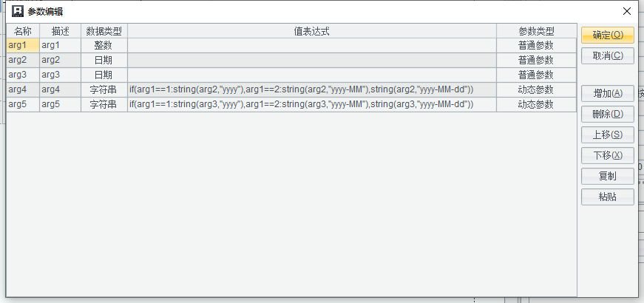Open parameter type cell for arg4 (动态参数)
Image resolution: width=644 pixels, height=303 pixels.
click(536, 89)
